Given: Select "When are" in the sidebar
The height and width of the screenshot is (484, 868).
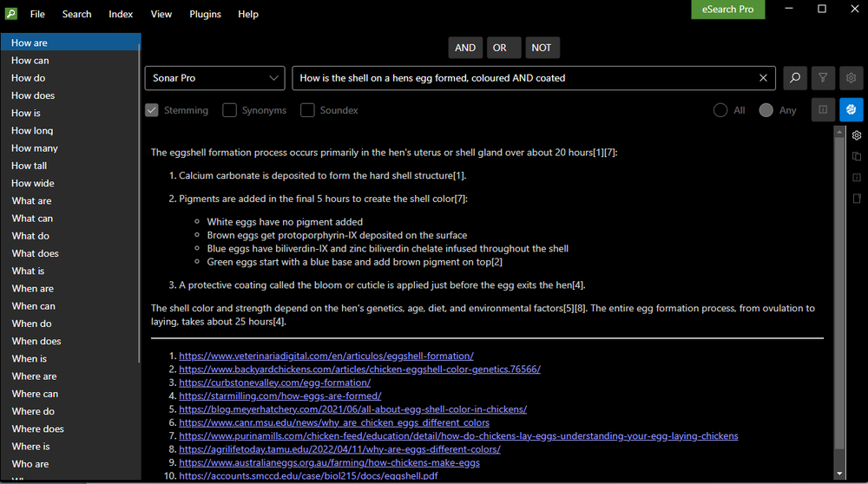Looking at the screenshot, I should [70, 289].
